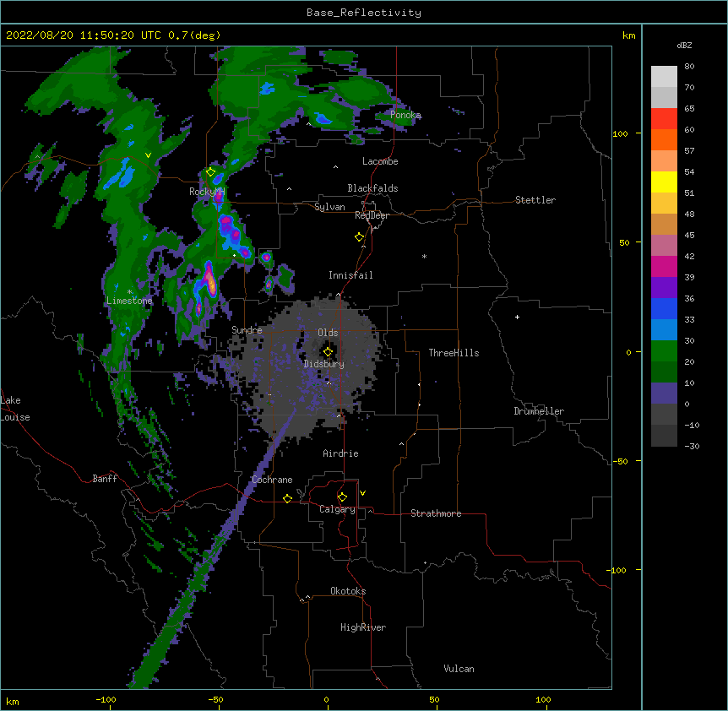Screen dimensions: 728x711
Task: Pick the orange 57-60 dBZ legend color
Action: click(x=664, y=139)
